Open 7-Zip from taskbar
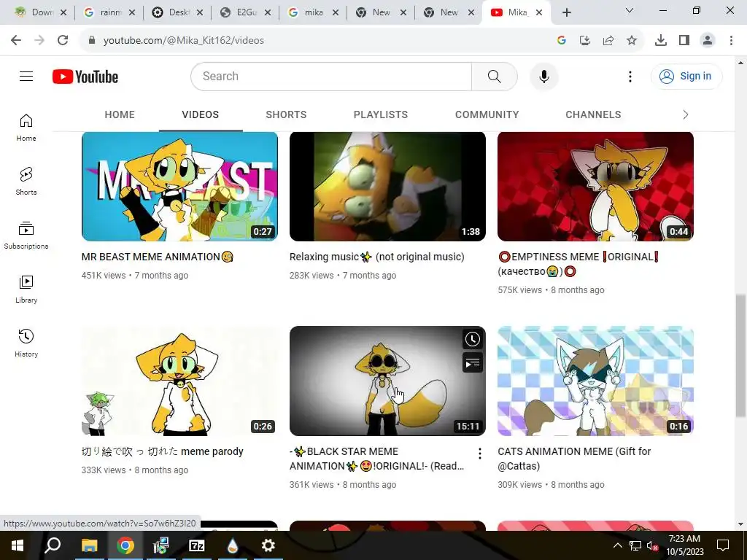 pyautogui.click(x=196, y=545)
